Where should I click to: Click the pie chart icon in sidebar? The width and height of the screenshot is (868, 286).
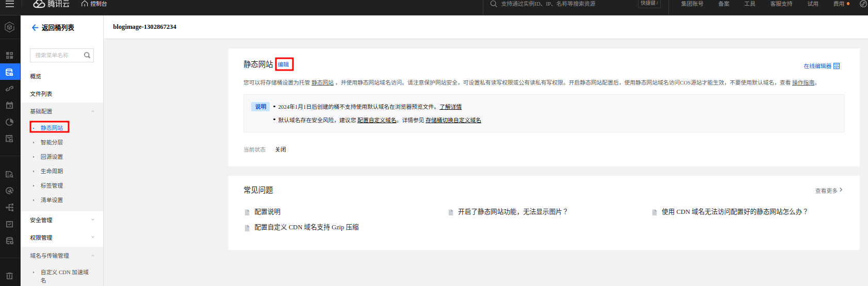point(9,122)
